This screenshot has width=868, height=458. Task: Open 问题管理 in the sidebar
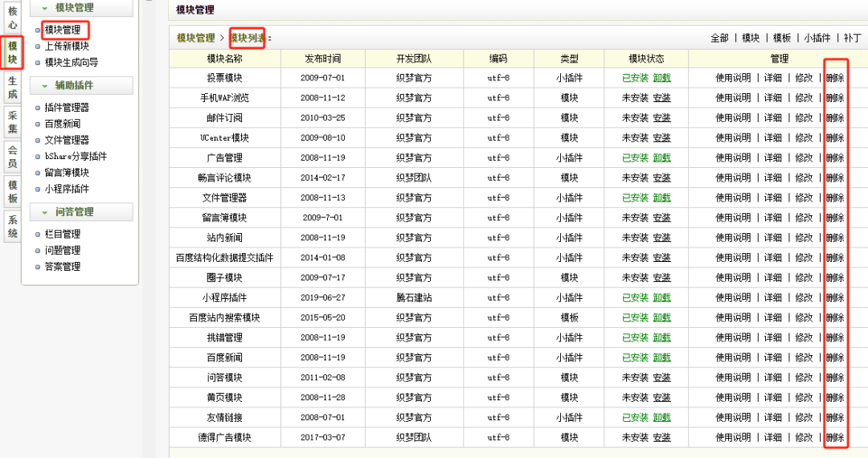point(63,251)
